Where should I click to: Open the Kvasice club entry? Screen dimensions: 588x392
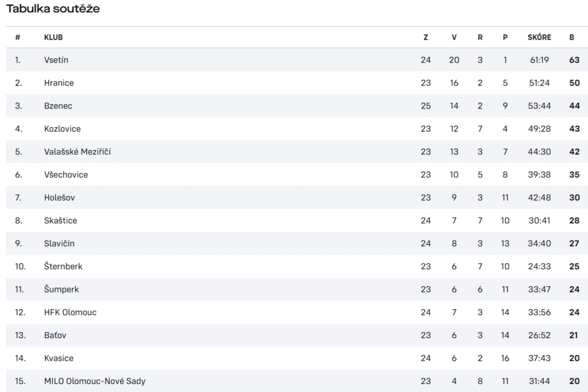point(59,358)
